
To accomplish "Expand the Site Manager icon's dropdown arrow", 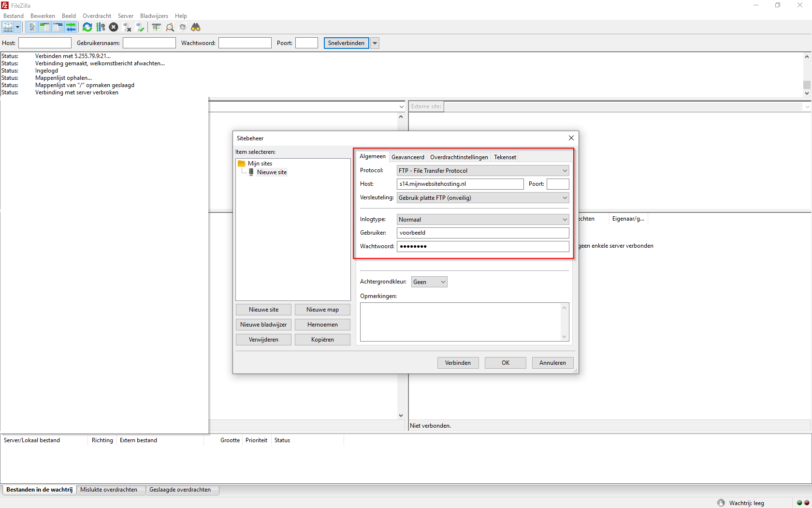I will [x=18, y=27].
